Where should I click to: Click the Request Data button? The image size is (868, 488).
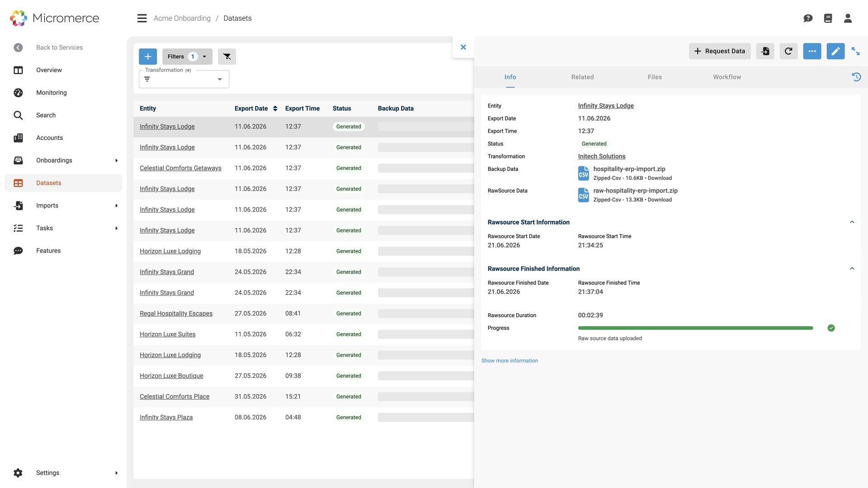[x=720, y=51]
